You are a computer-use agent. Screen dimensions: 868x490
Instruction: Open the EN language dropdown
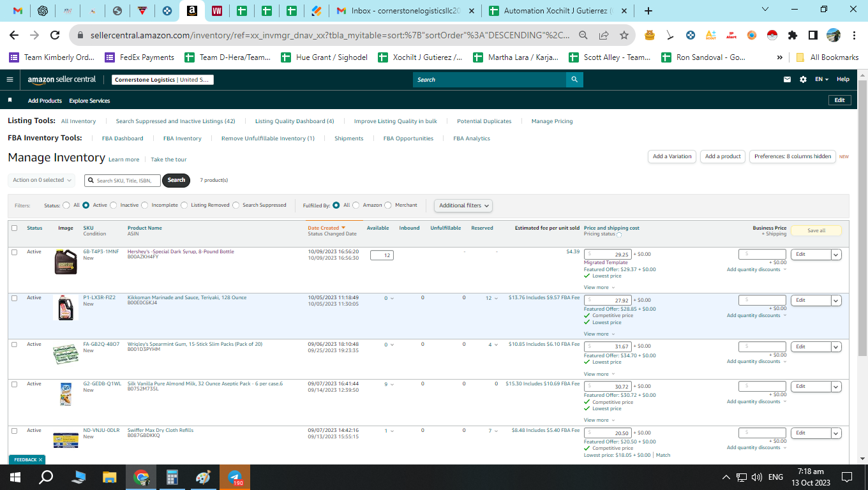coord(822,80)
